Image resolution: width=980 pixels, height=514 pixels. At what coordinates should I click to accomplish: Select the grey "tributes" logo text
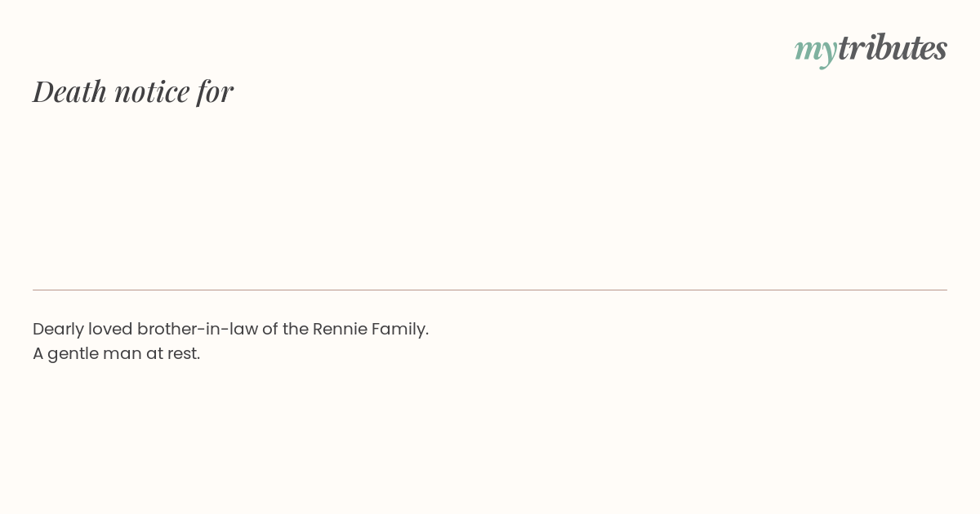tap(892, 47)
